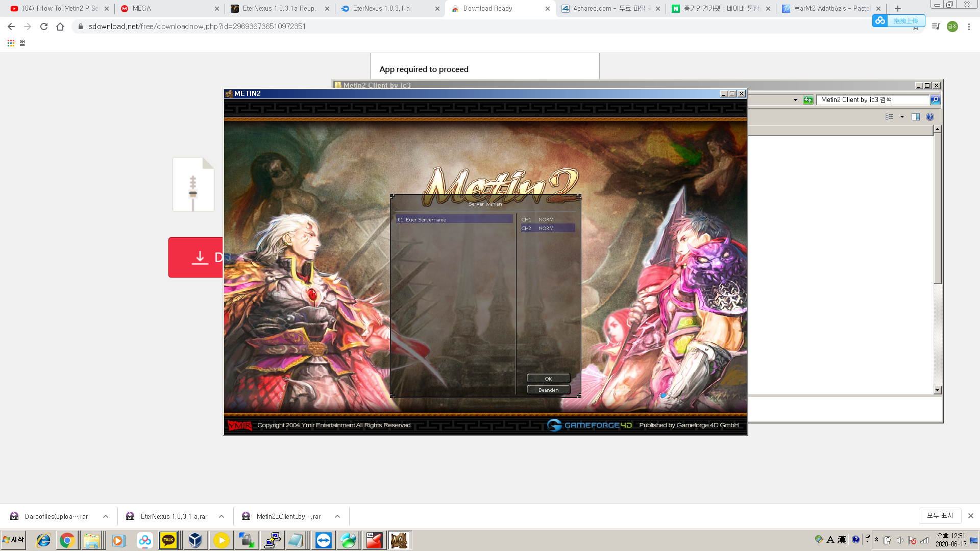The height and width of the screenshot is (551, 980).
Task: Click Explorer scrollbar up arrow
Action: coord(937,130)
